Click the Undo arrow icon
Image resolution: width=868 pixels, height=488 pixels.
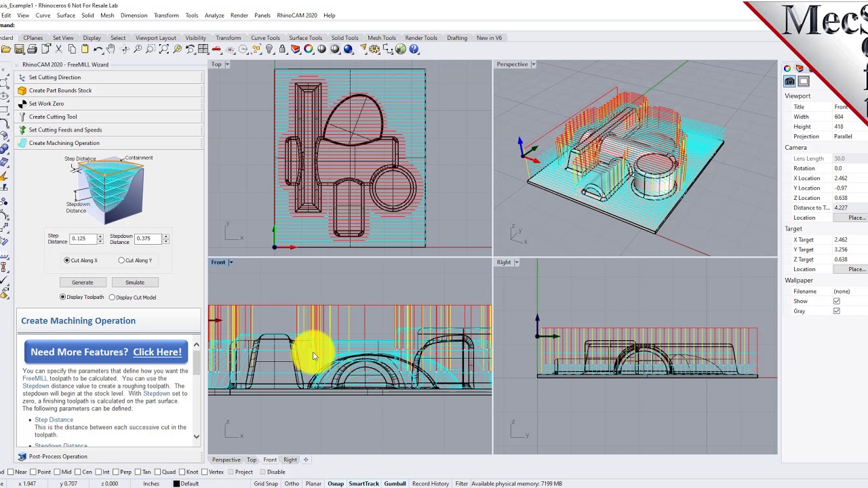click(x=98, y=49)
